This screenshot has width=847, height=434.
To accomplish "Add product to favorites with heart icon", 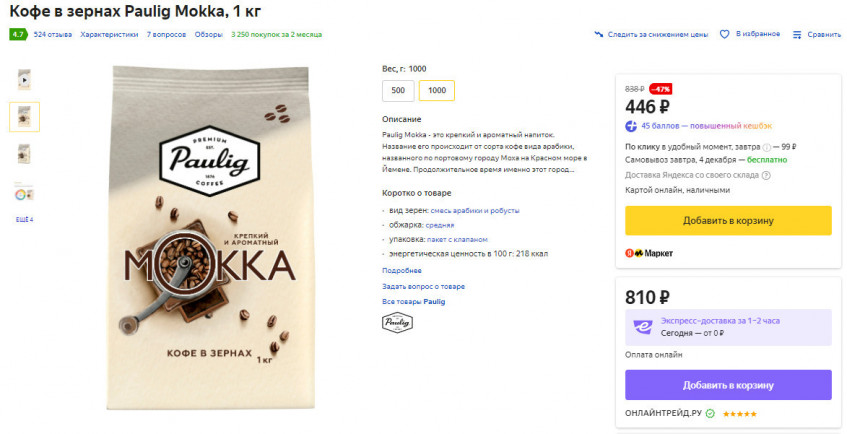I will pos(725,34).
